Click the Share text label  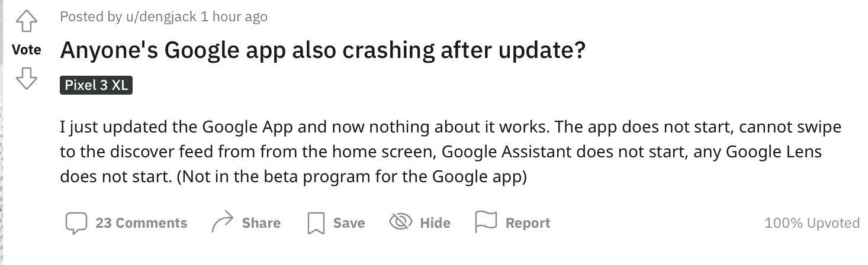pos(261,223)
